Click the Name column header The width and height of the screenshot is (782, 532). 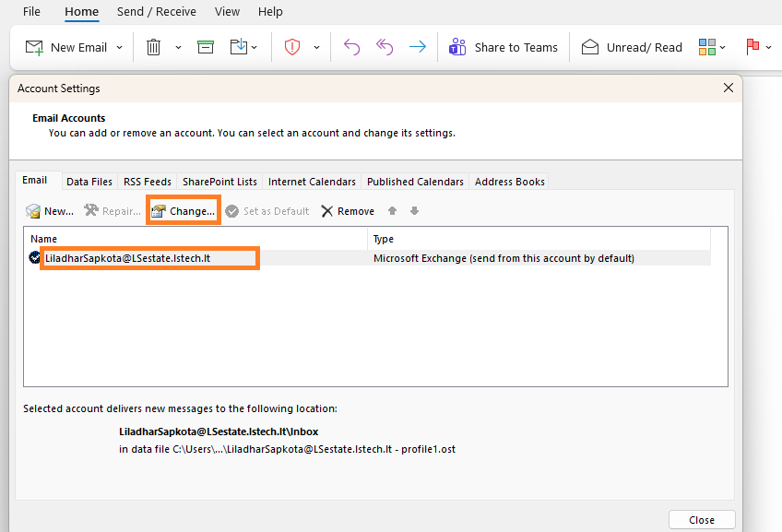click(x=196, y=239)
